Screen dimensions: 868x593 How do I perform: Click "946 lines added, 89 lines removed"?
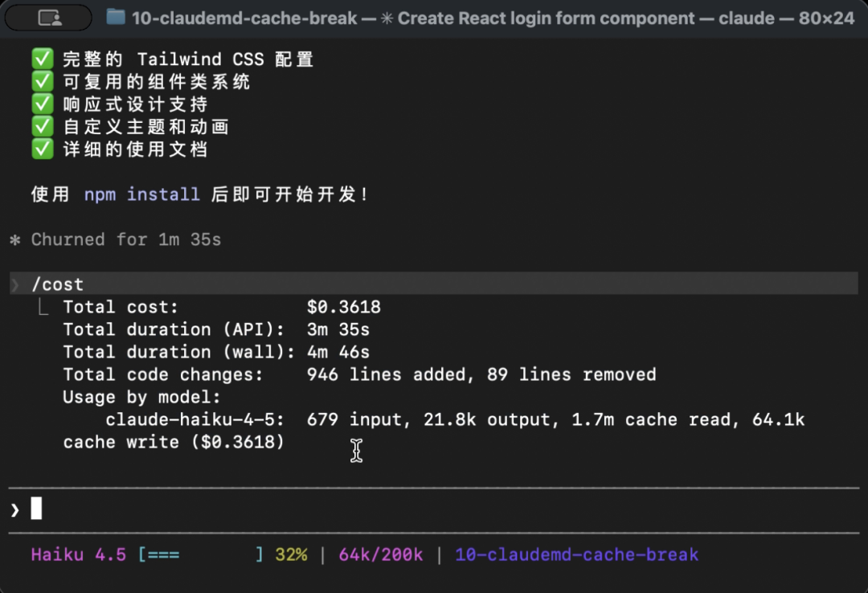[x=481, y=374]
